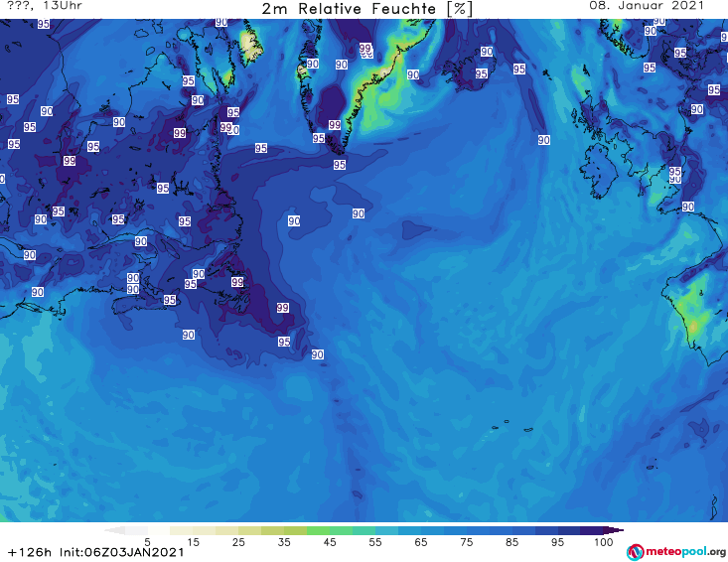Click the '35' colorbar scale label

tap(284, 542)
